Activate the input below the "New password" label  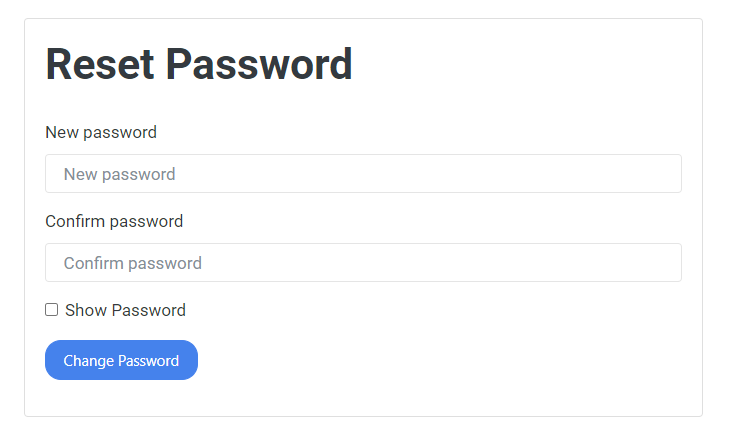pos(363,174)
